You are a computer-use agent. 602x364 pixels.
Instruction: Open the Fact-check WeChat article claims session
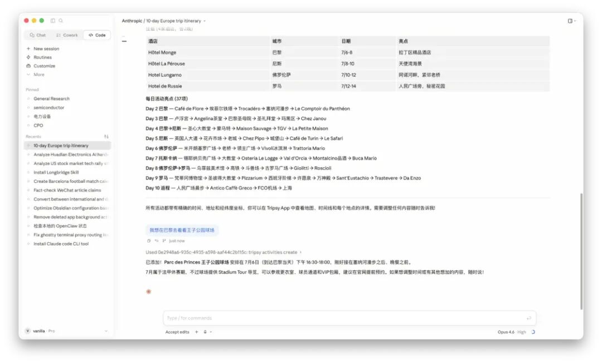click(x=67, y=190)
